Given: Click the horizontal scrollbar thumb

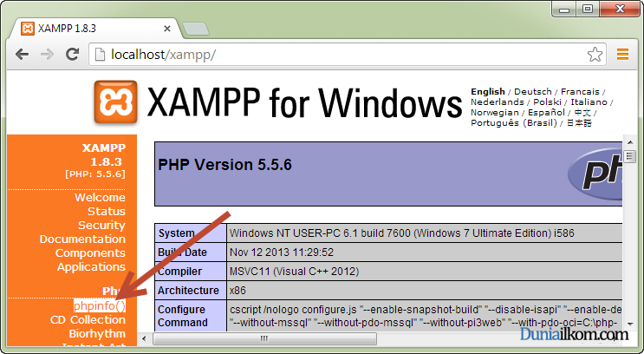Looking at the screenshot, I should [264, 338].
